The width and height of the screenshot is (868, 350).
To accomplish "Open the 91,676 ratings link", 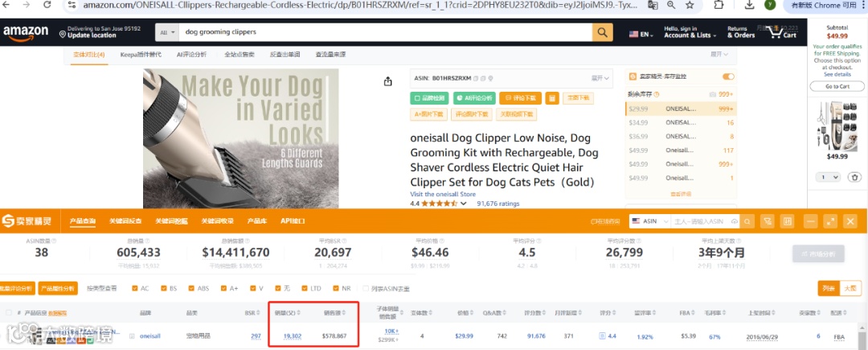I will pyautogui.click(x=498, y=204).
